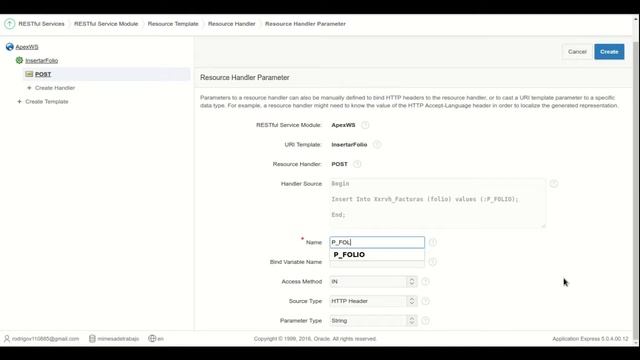
Task: Click the plus icon beside Create Template
Action: [19, 101]
